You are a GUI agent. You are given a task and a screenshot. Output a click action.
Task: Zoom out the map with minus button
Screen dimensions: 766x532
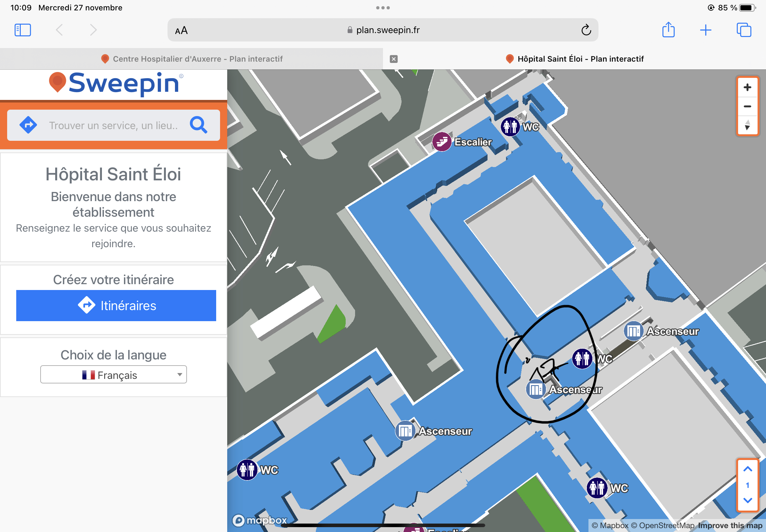pos(747,106)
